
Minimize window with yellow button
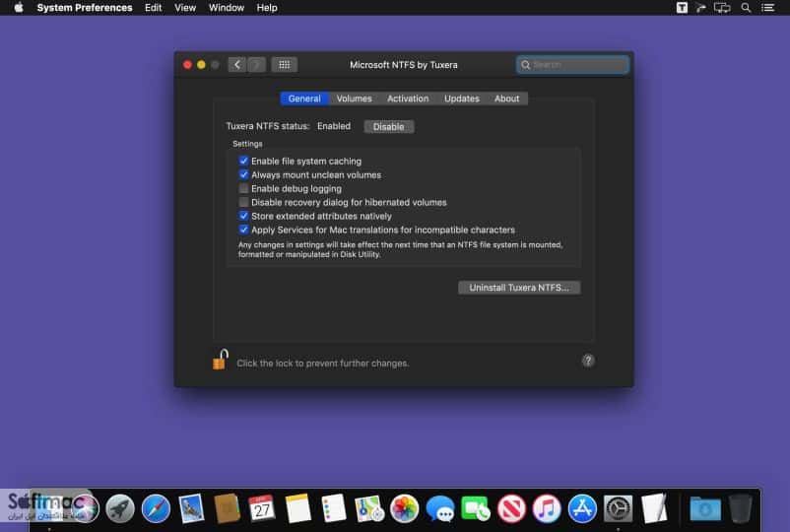(x=201, y=64)
